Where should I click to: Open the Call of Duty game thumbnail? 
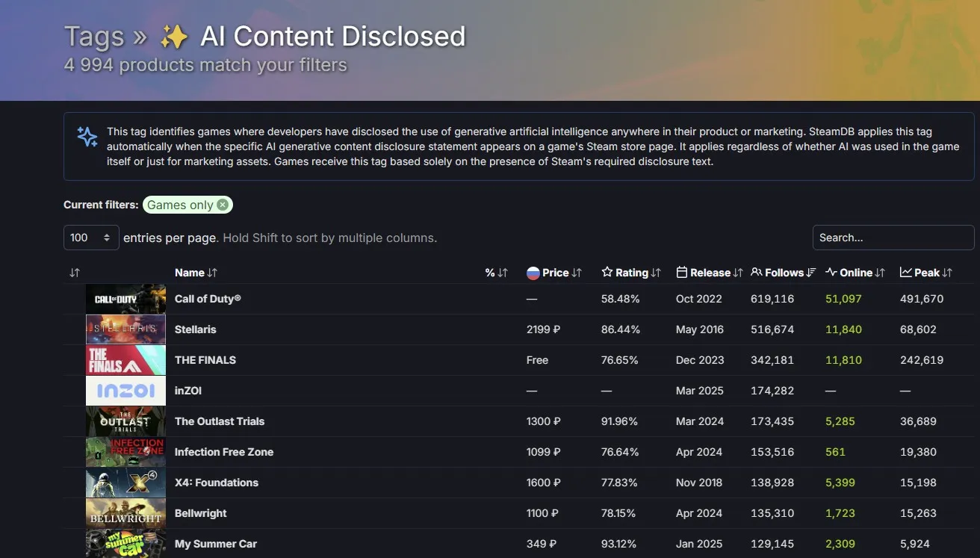coord(125,299)
